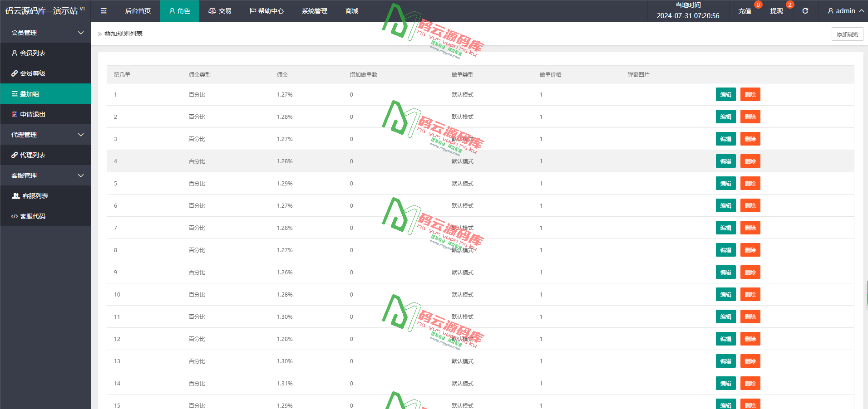The width and height of the screenshot is (868, 409).
Task: Delete the rule for order 5
Action: click(x=750, y=184)
